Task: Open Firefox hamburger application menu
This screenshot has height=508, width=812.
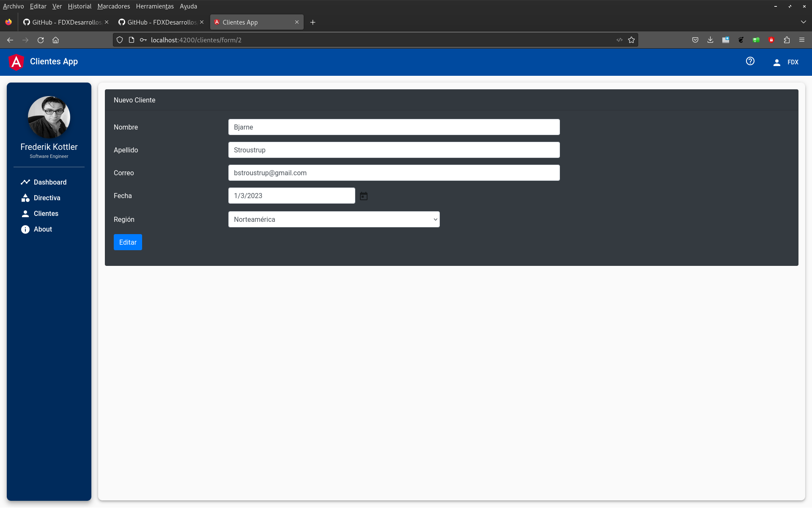Action: pos(802,40)
